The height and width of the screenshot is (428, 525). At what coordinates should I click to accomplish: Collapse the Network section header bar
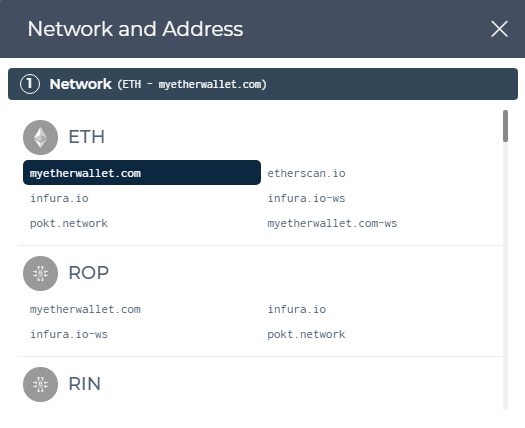[x=263, y=84]
